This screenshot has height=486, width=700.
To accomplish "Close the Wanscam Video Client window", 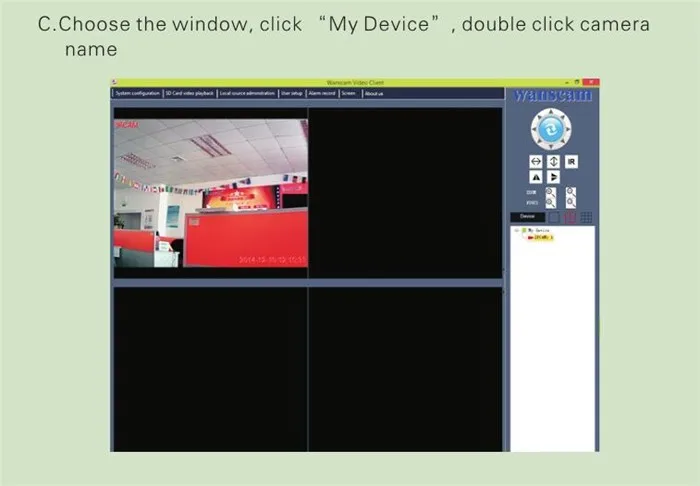I will pyautogui.click(x=591, y=82).
